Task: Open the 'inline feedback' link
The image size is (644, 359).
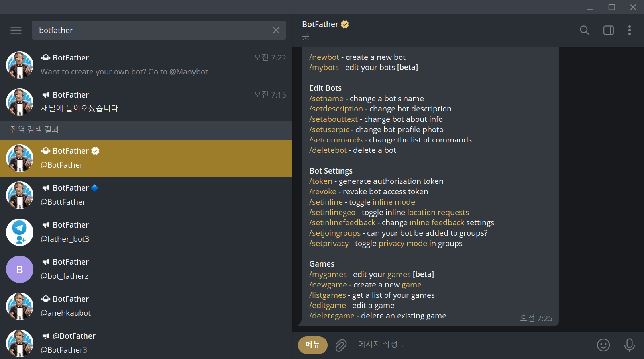Action: [x=437, y=222]
